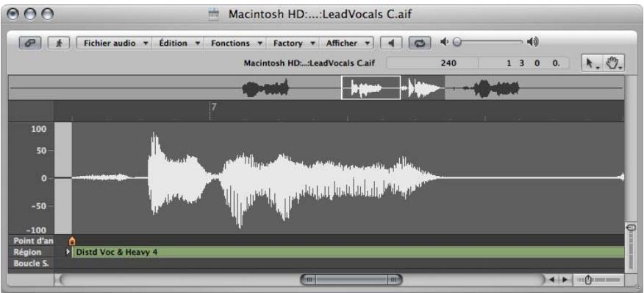Click the first dark waveform in overview

[x=265, y=88]
